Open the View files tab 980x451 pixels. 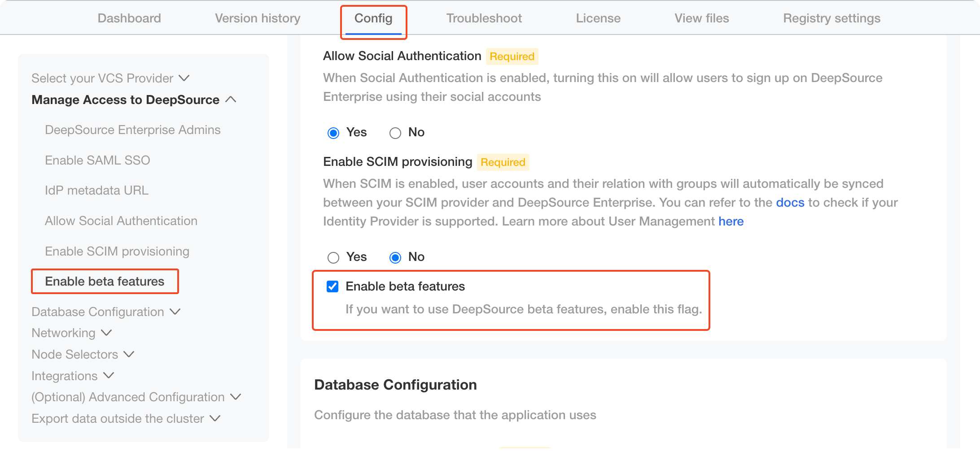702,18
